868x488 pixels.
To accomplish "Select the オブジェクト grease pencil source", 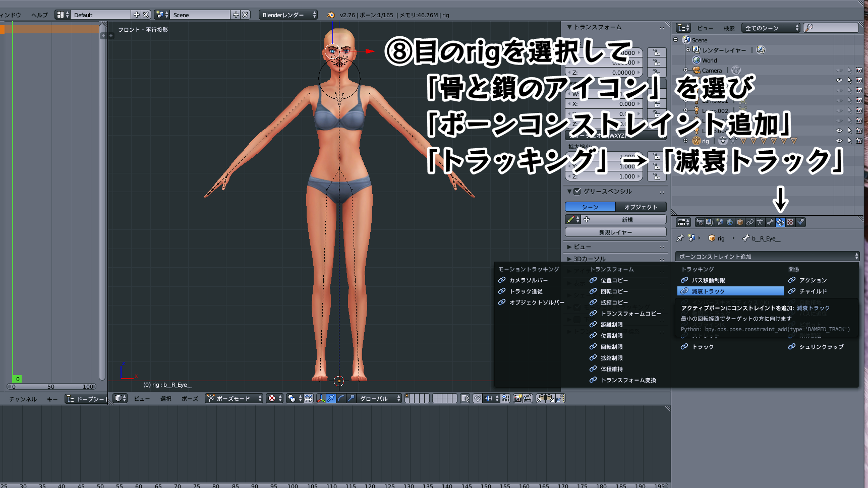I will pos(641,207).
